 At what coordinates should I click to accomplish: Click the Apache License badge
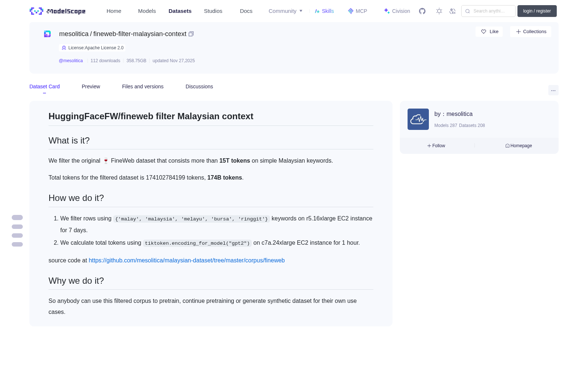92,48
